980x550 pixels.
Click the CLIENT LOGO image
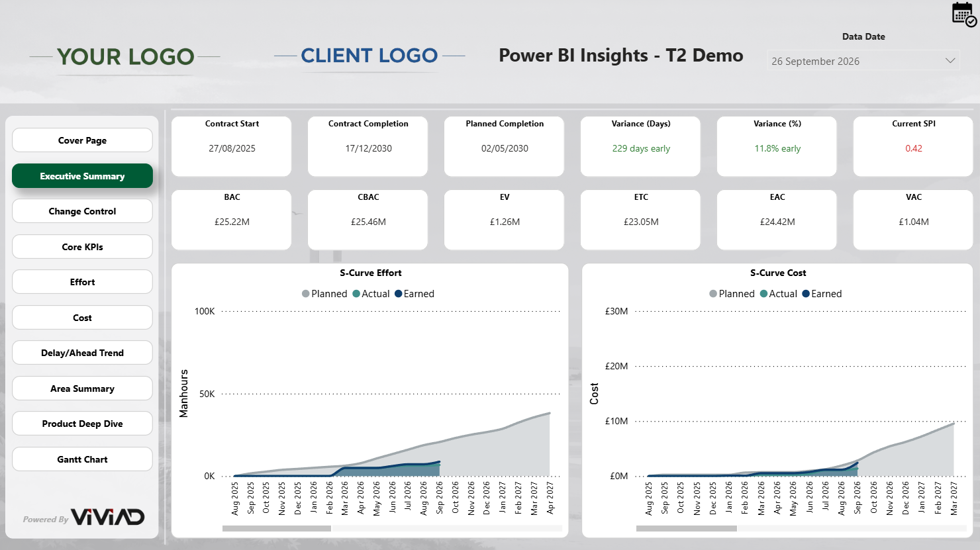coord(369,56)
